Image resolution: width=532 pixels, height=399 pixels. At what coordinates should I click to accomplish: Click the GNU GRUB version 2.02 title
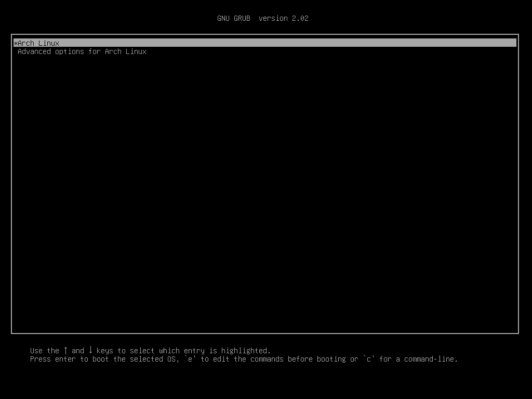[262, 18]
